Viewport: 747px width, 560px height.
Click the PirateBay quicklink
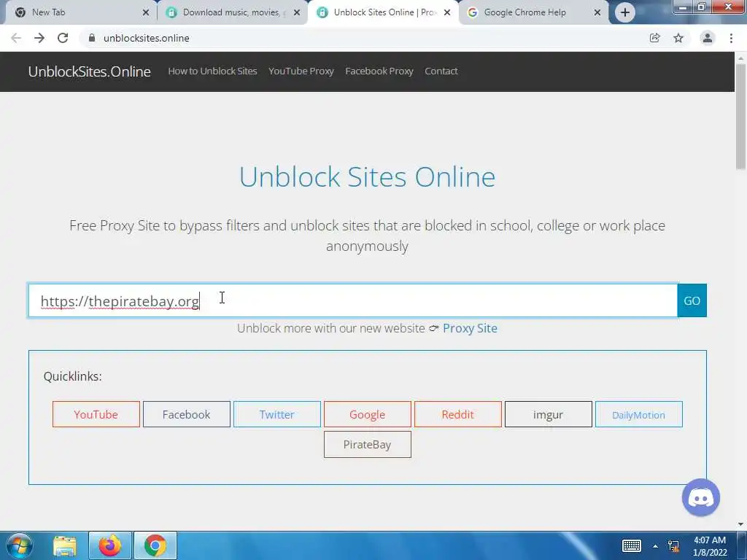368,444
